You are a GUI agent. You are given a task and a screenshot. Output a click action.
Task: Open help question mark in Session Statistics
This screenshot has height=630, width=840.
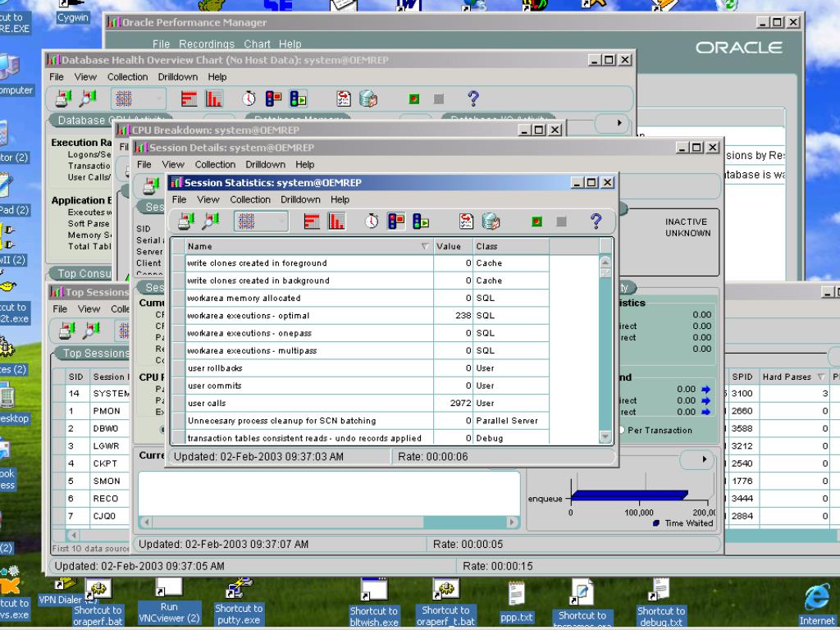pyautogui.click(x=596, y=221)
